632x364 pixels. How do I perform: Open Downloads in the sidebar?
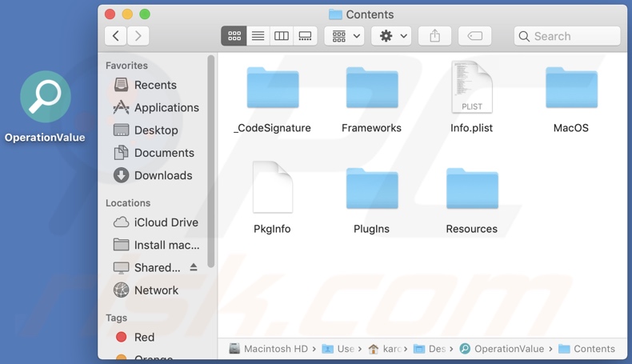(162, 175)
